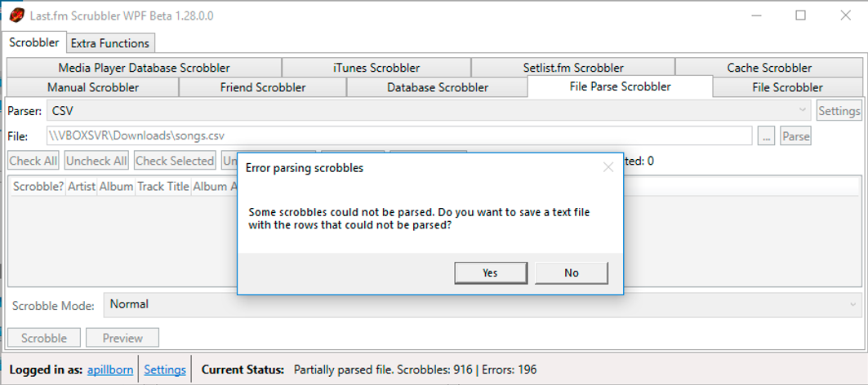Close the Error parsing scrobbles dialog

pyautogui.click(x=608, y=168)
